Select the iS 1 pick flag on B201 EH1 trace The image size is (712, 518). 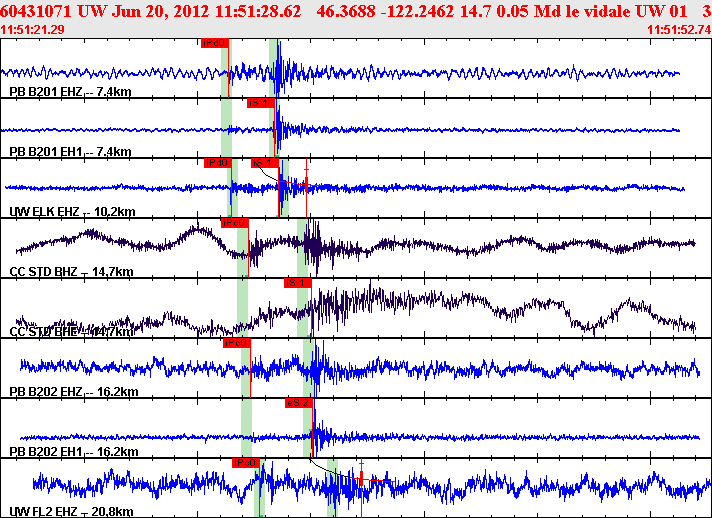pos(261,103)
